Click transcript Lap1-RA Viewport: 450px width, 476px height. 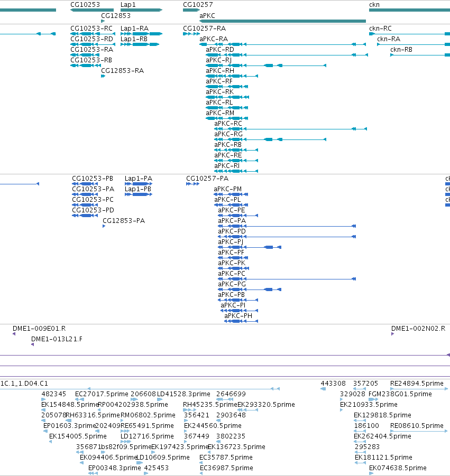coord(141,34)
